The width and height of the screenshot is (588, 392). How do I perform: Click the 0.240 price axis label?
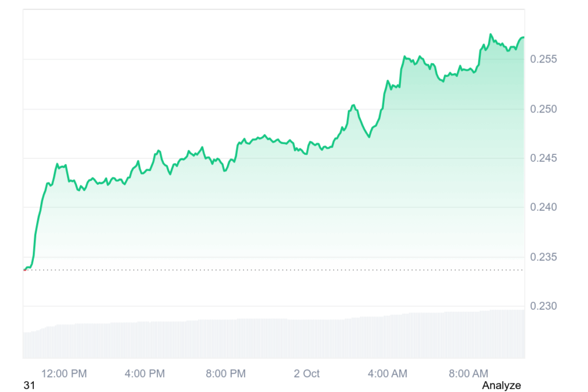pyautogui.click(x=542, y=207)
